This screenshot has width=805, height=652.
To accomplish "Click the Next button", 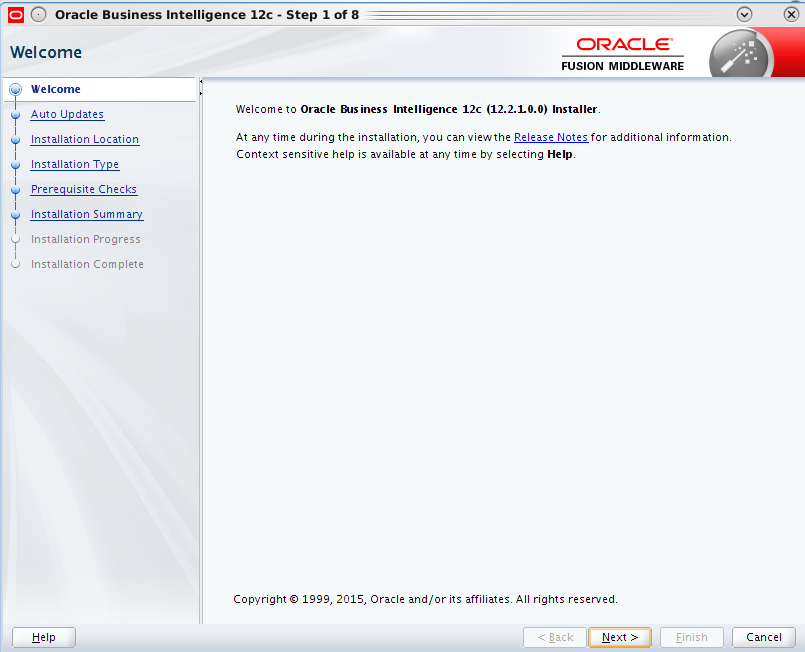I will (x=620, y=637).
